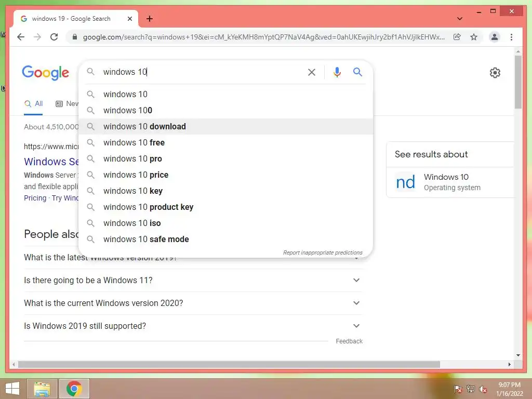Viewport: 532px width, 399px height.
Task: Choose suggestion 'windows 10 free'
Action: pyautogui.click(x=225, y=142)
